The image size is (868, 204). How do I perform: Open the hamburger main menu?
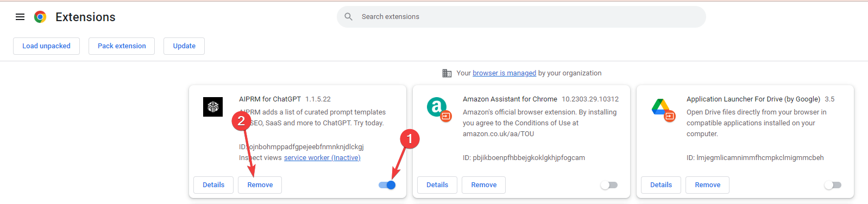coord(20,17)
